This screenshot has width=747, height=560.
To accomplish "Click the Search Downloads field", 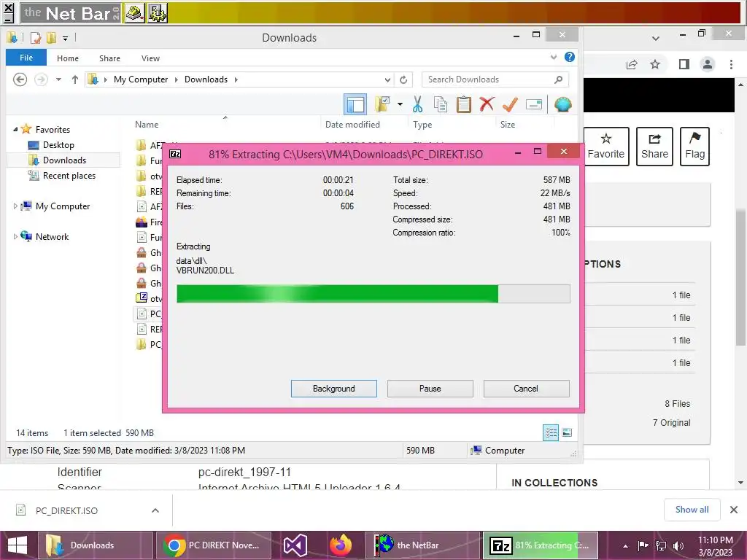I will (495, 79).
